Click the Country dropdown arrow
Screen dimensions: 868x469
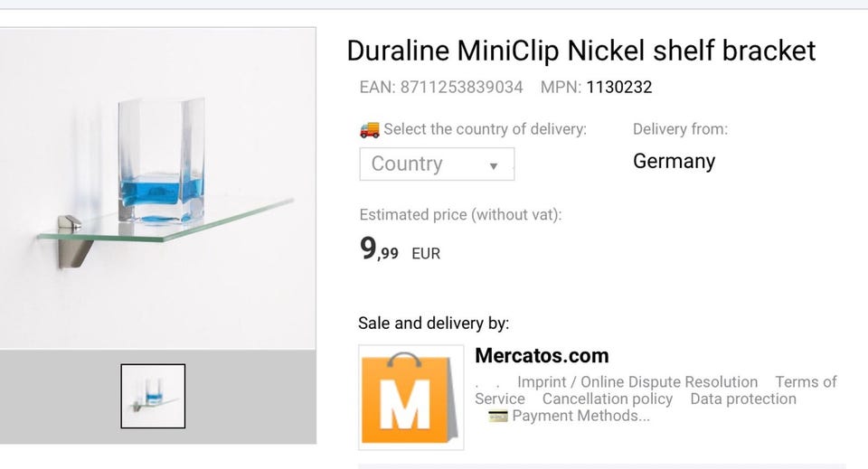[x=494, y=165]
